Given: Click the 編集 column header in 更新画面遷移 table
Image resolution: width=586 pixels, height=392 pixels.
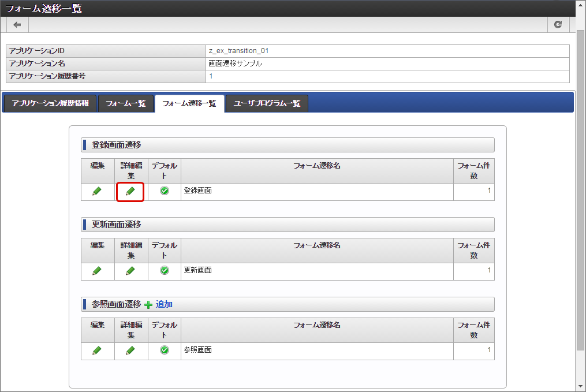Looking at the screenshot, I should pyautogui.click(x=98, y=251).
